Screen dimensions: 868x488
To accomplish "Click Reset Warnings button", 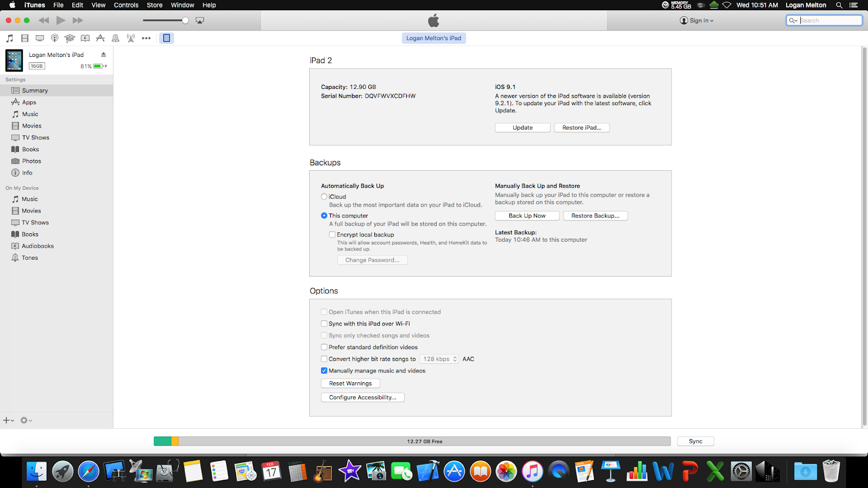I will pyautogui.click(x=350, y=383).
